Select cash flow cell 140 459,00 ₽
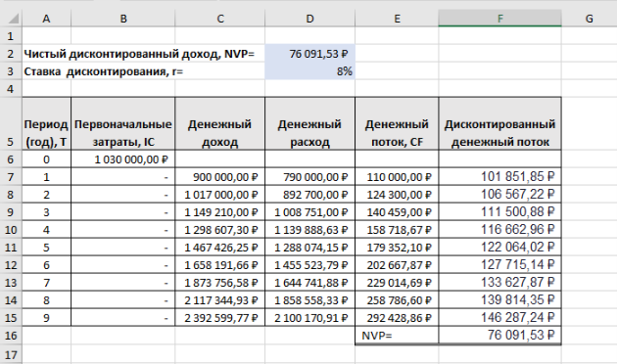This screenshot has width=617, height=364. [397, 212]
